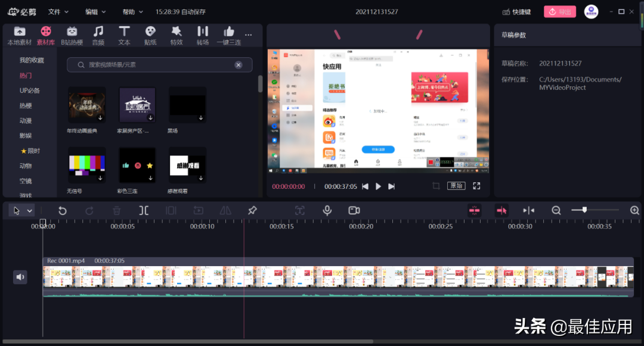This screenshot has width=644, height=346.
Task: Mute the video track speaker
Action: click(x=20, y=277)
